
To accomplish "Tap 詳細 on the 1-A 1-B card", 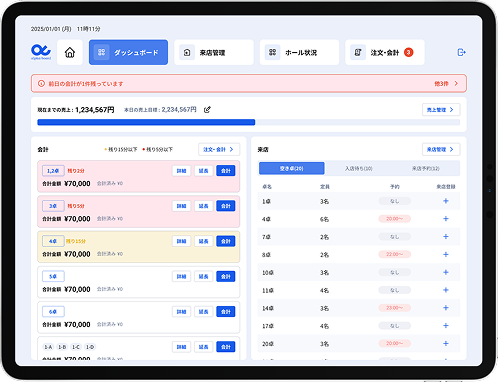I will pos(181,347).
